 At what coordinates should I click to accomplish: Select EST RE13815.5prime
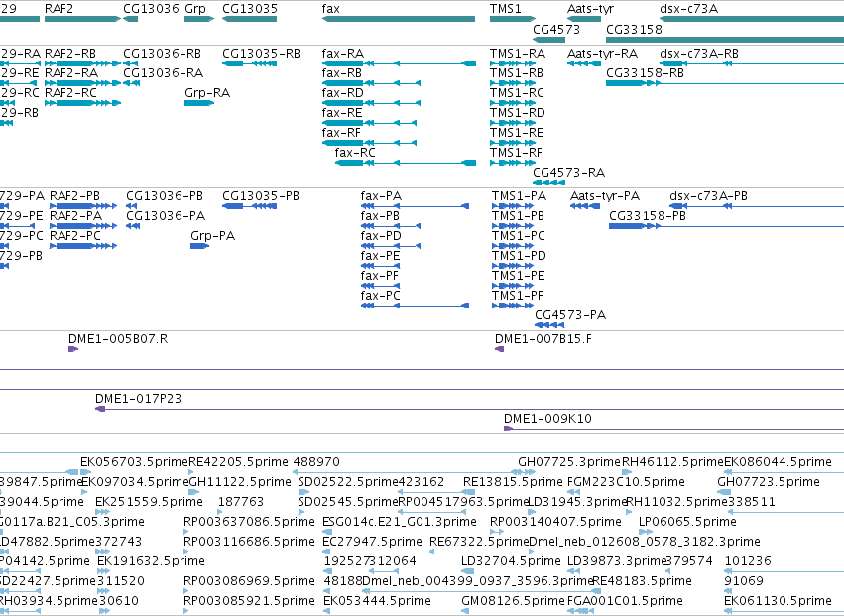click(513, 482)
